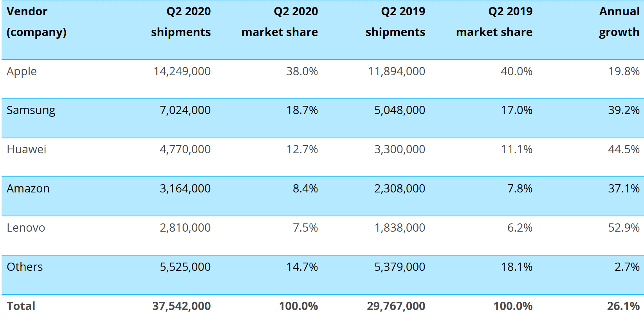Click the total 26.1% annual growth
The image size is (644, 321).
[x=623, y=306]
